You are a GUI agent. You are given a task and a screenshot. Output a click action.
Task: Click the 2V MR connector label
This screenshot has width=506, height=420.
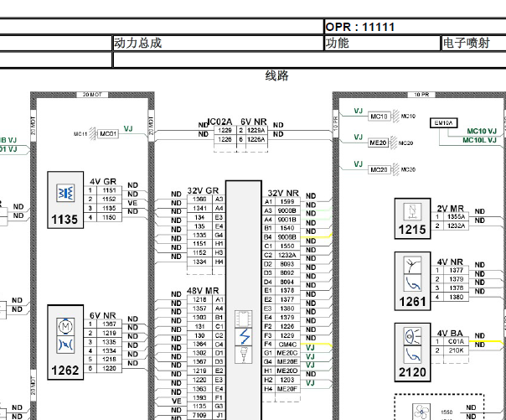tap(450, 209)
